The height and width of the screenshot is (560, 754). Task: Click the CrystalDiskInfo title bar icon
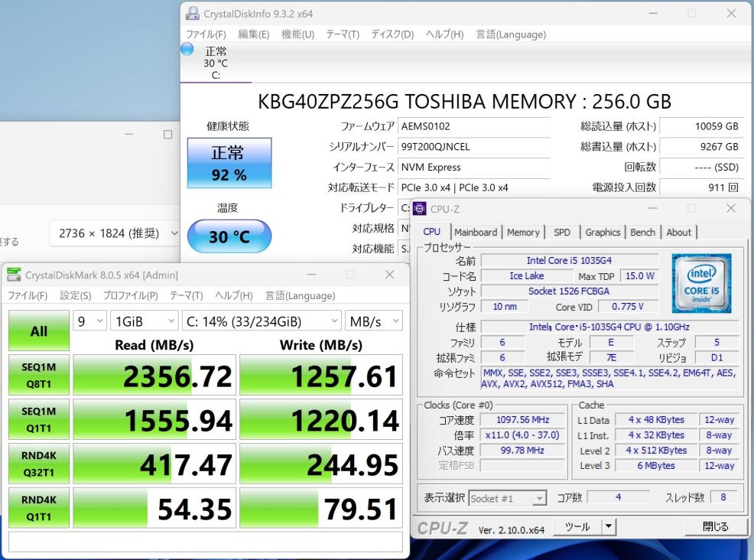click(x=193, y=14)
